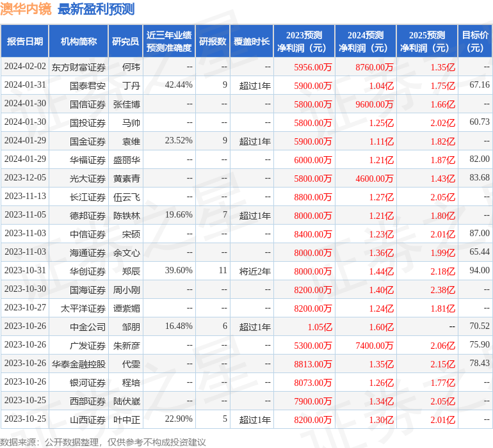Click institution 华泰金融控股
Screen dimensions: 493x448
tap(79, 364)
